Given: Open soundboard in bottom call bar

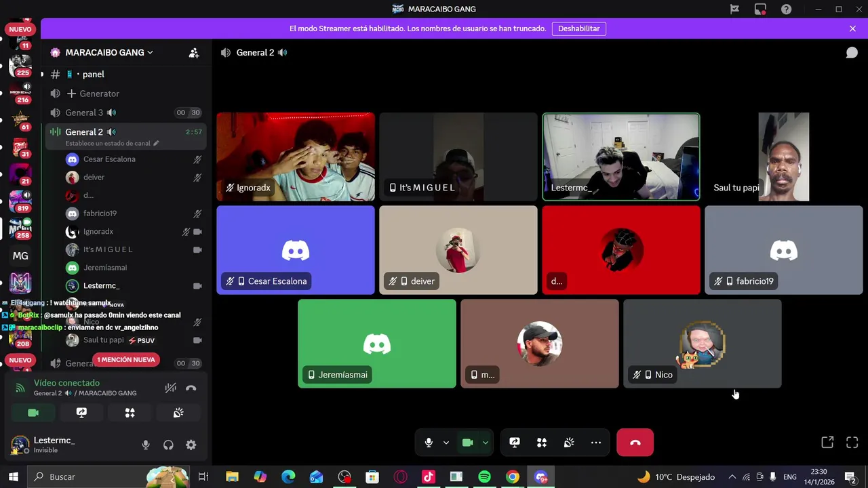Looking at the screenshot, I should point(569,443).
